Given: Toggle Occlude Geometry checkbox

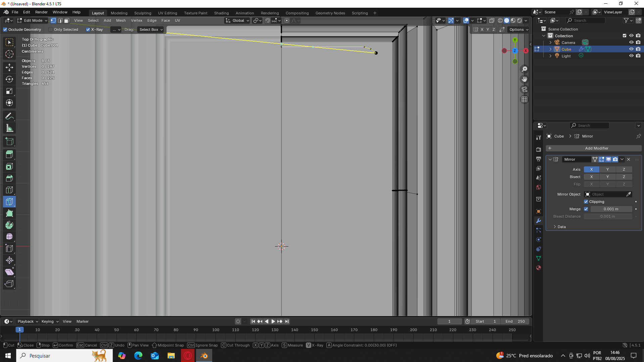Looking at the screenshot, I should coord(5,30).
